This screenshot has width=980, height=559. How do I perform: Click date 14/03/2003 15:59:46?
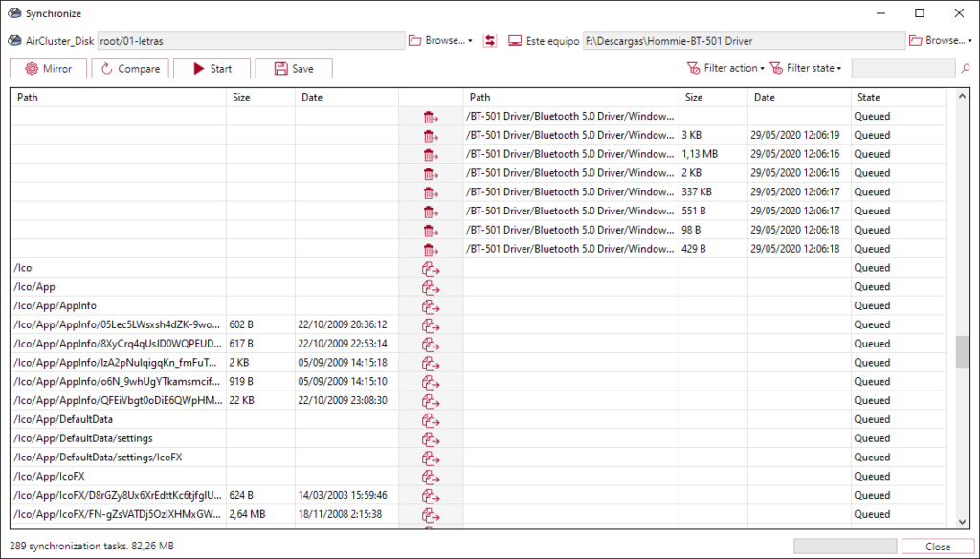point(343,495)
